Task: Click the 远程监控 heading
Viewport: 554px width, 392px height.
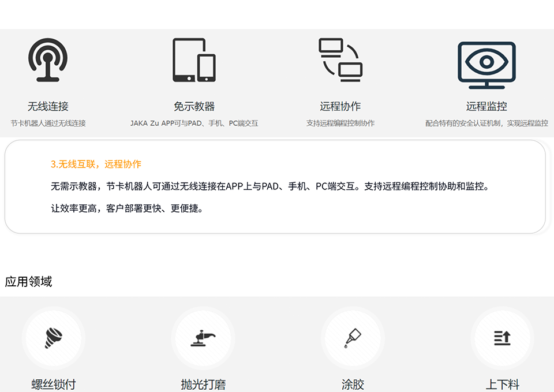Action: (x=486, y=106)
